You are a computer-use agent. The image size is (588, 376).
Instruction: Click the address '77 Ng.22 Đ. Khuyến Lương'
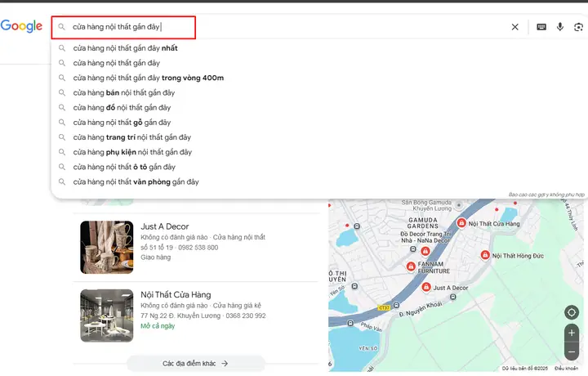[180, 316]
